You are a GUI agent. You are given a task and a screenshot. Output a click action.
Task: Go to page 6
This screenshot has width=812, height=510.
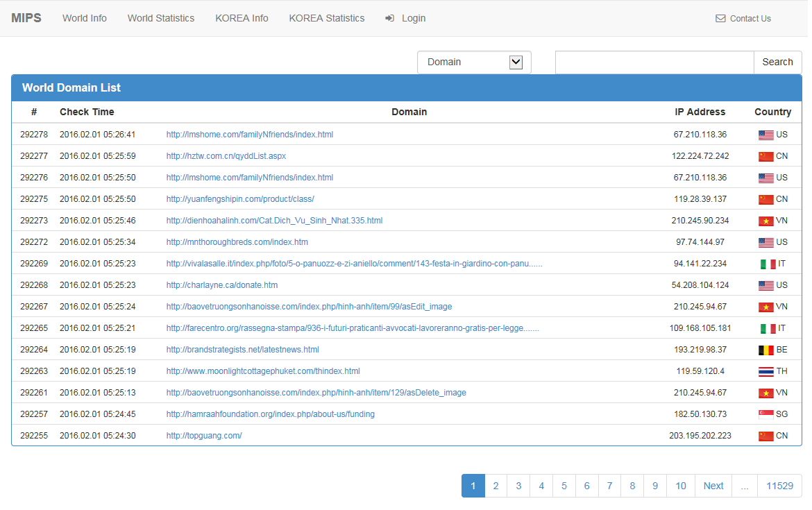click(586, 486)
